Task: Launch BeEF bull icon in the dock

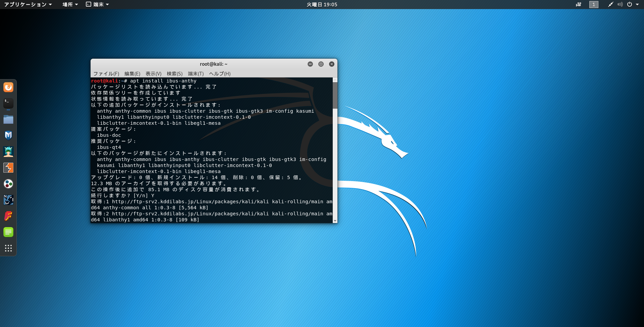Action: point(8,200)
